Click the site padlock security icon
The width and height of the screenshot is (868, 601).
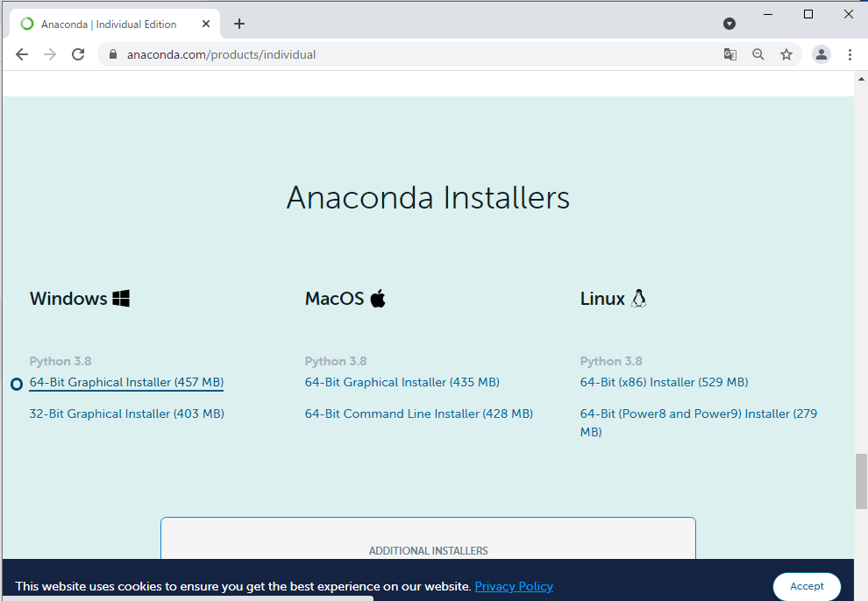(113, 54)
